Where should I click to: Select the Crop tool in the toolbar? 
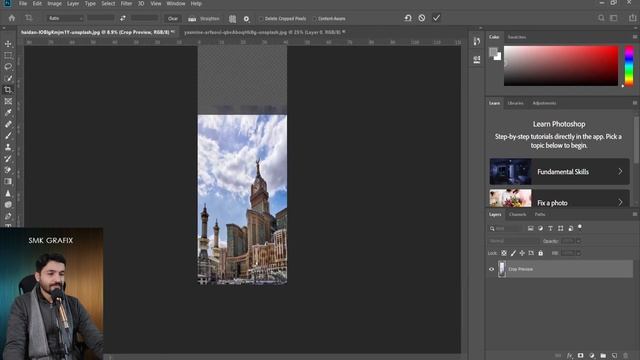coord(8,90)
